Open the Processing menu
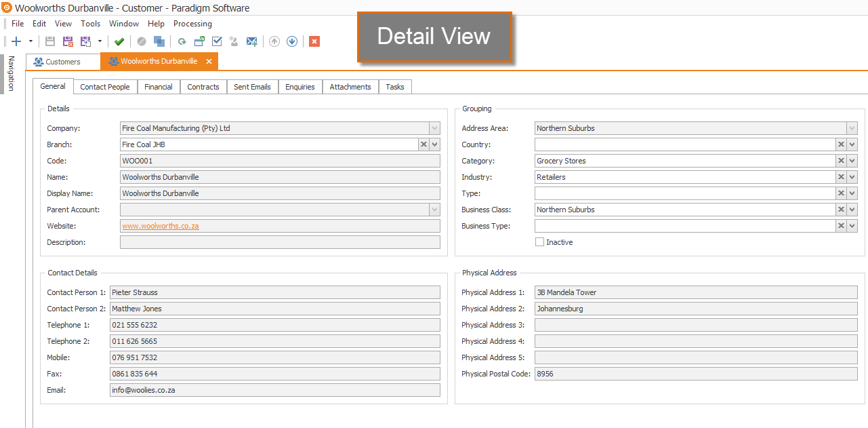Image resolution: width=868 pixels, height=428 pixels. [x=192, y=23]
